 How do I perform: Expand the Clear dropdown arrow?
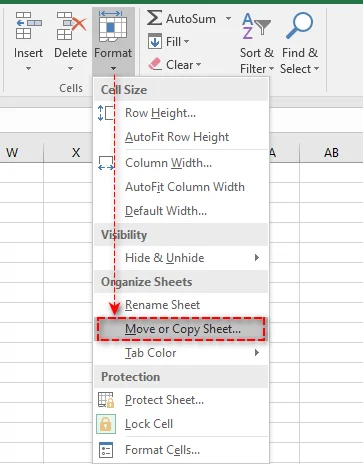[x=199, y=64]
